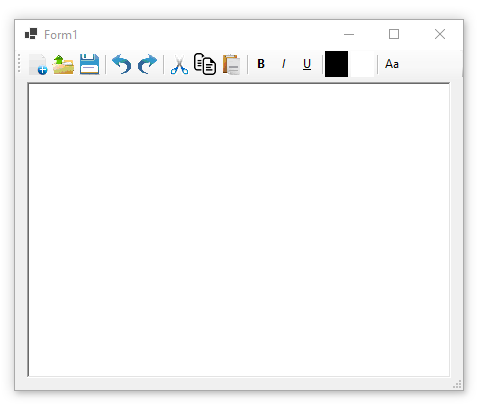The image size is (486, 417).
Task: Close the Form1 window
Action: 440,34
